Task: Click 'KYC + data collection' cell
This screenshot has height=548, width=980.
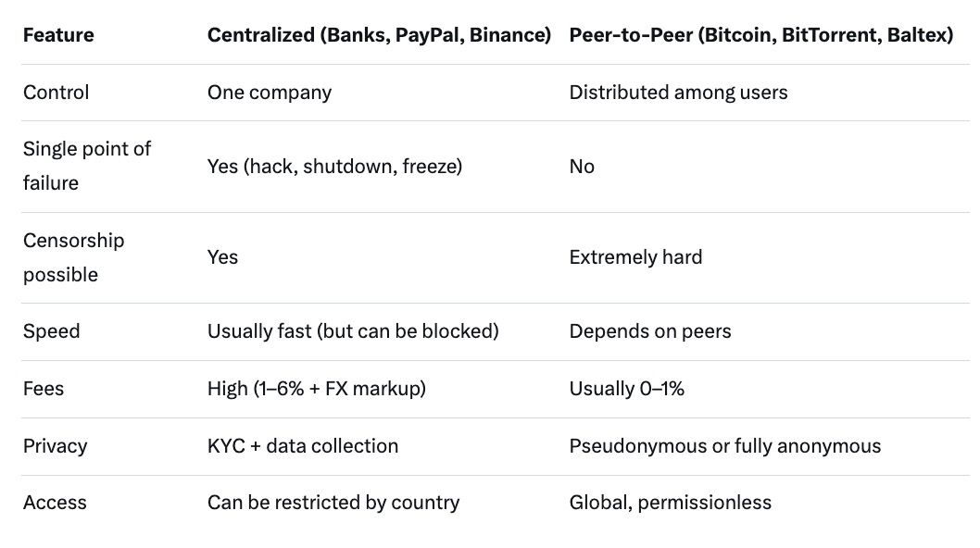Action: coord(303,446)
